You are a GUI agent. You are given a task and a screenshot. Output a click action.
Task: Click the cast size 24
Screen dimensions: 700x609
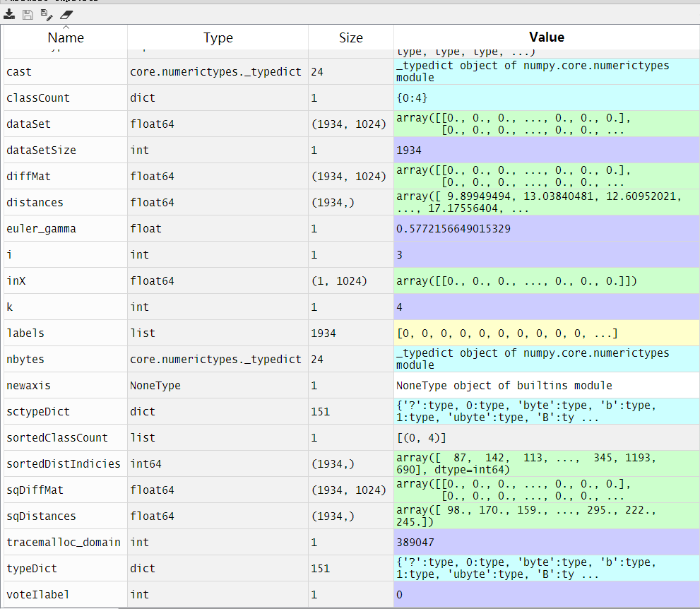pyautogui.click(x=317, y=72)
